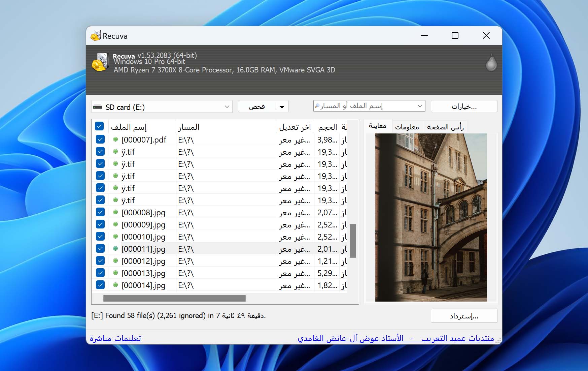
Task: Uncheck the [000009].jpg file checkbox
Action: pyautogui.click(x=100, y=224)
